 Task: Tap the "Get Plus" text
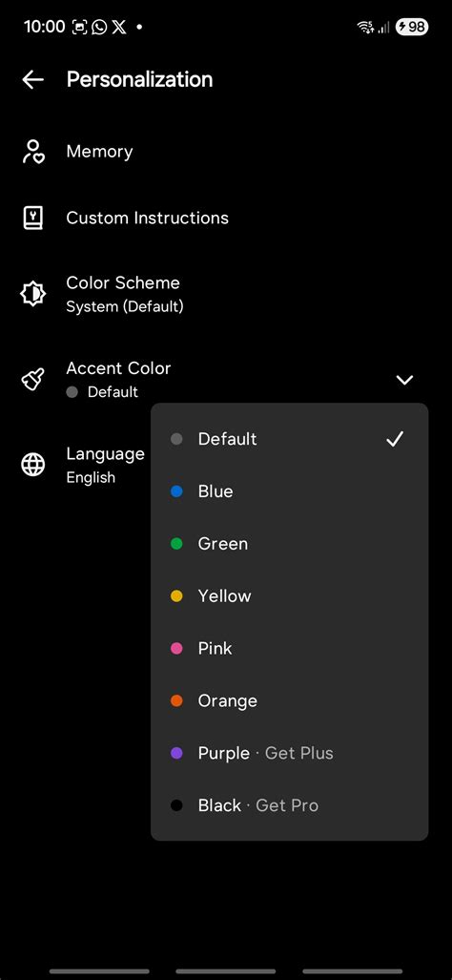pos(299,753)
